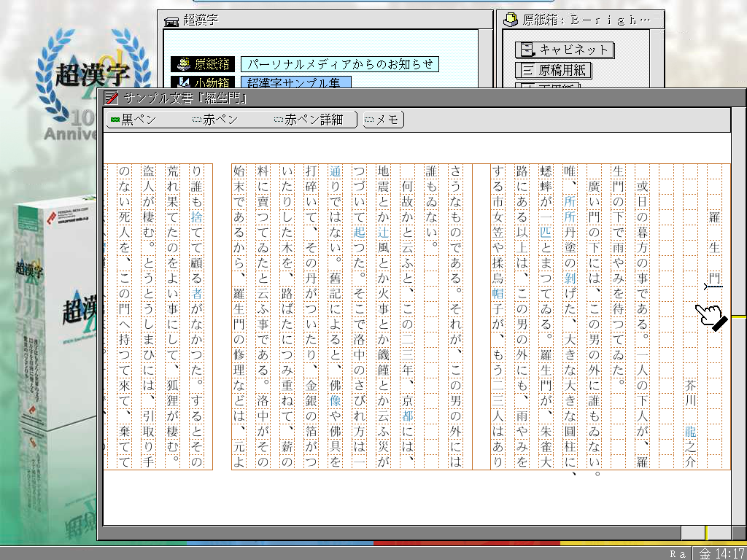Click the Ra input mode indicator

point(678,553)
